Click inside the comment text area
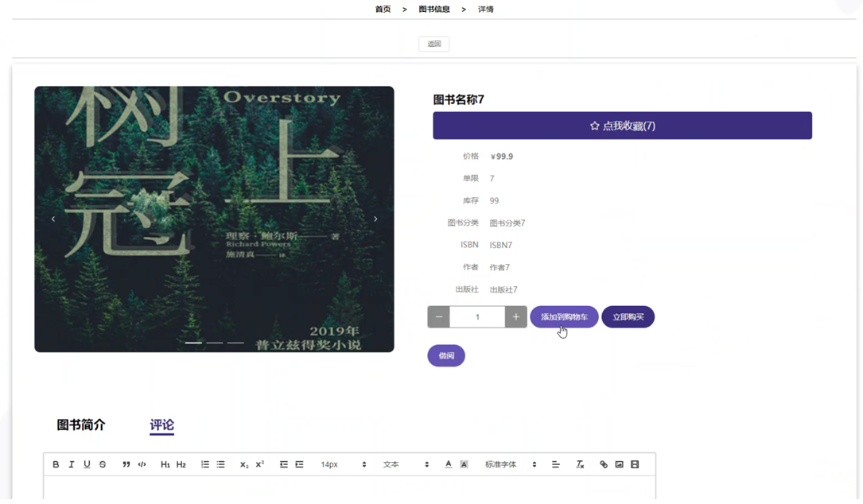Screen dimensions: 863x504 tap(349, 489)
